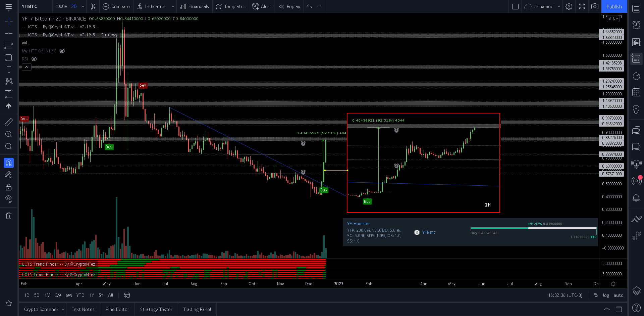Select the text annotation tool
644x316 pixels.
coord(9,69)
